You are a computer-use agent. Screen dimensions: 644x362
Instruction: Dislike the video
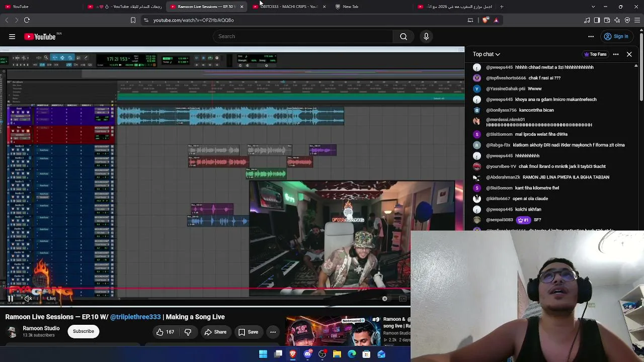click(x=188, y=332)
